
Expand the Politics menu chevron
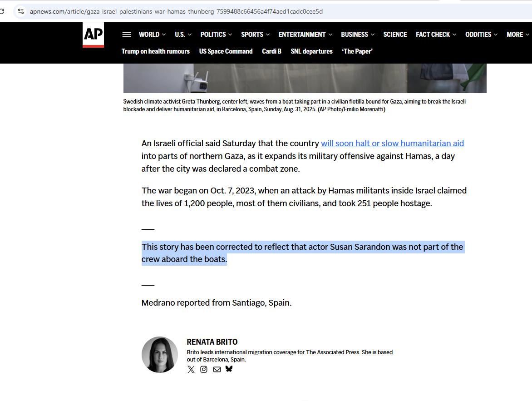230,35
